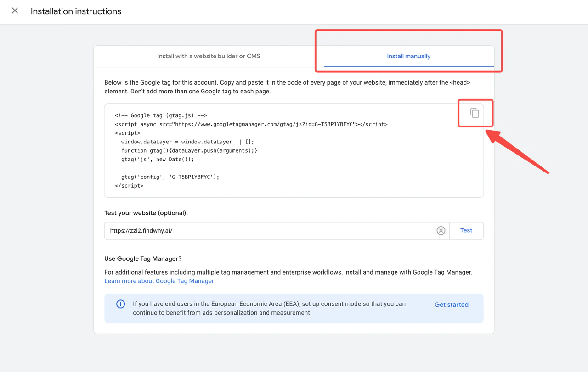
Task: Switch to Install with a website builder tab
Action: 209,56
